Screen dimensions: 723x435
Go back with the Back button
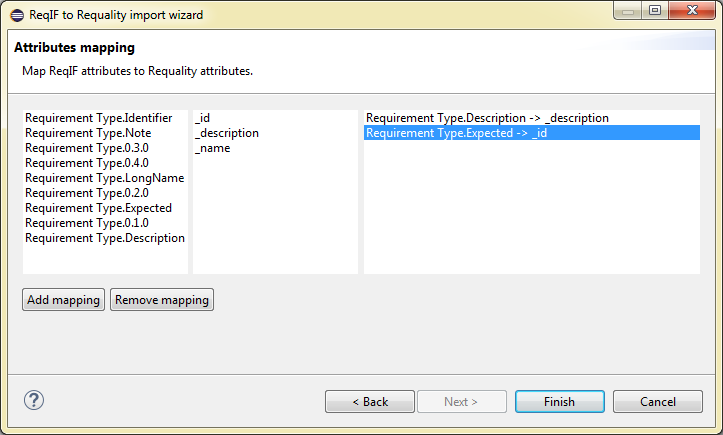370,402
